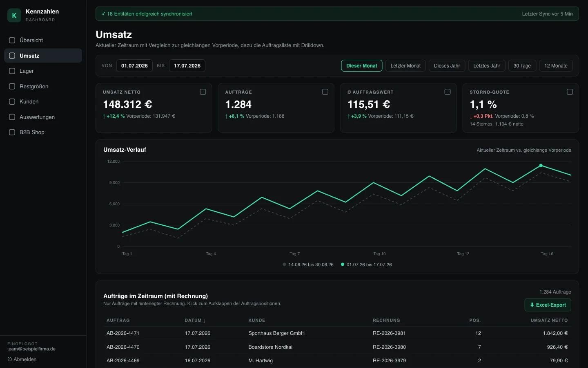
Task: Toggle previous period legend 14.06.26 bis 30.06.26
Action: [x=308, y=265]
